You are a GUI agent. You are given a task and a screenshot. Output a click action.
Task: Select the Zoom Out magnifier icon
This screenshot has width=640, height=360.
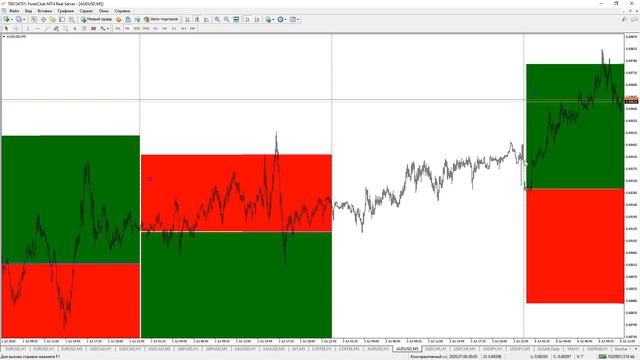click(227, 19)
